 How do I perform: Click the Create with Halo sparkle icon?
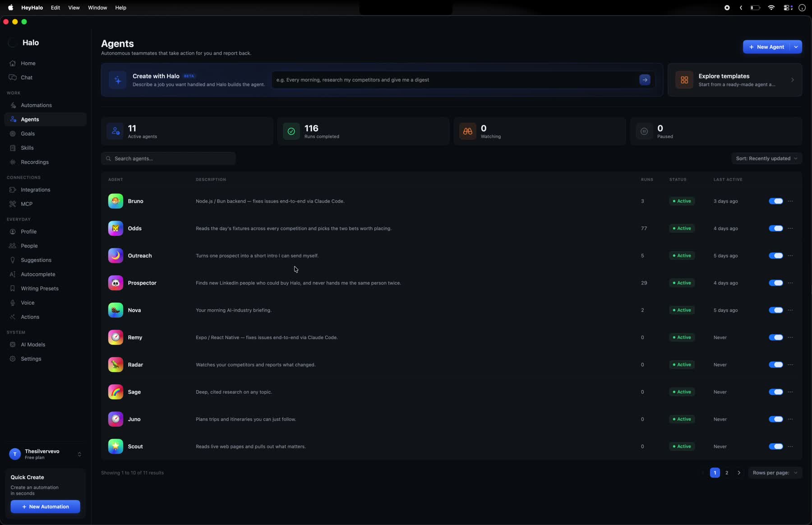click(118, 80)
